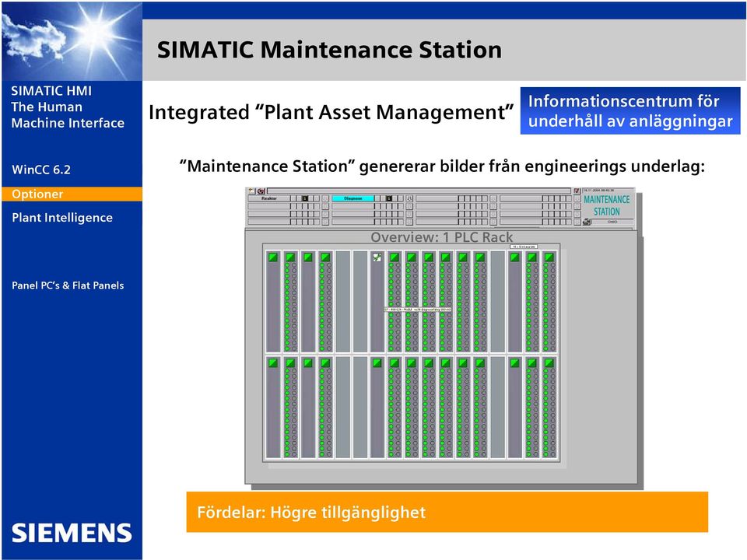Screen dimensions: 747x560
Task: Click status icon of second module, top rack row
Action: (x=290, y=257)
